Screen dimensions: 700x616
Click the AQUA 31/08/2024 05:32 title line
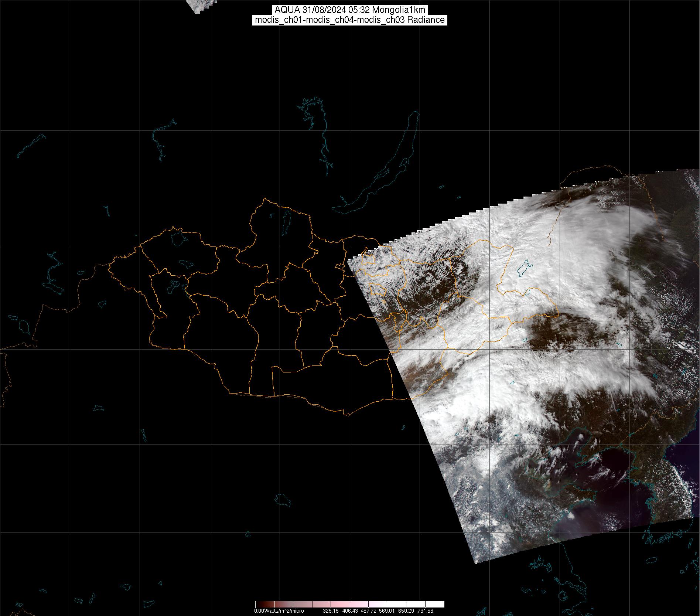click(349, 10)
